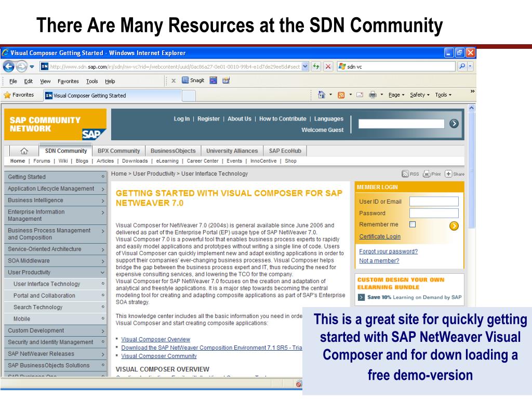Open the Edit menu
The image size is (532, 399).
29,81
